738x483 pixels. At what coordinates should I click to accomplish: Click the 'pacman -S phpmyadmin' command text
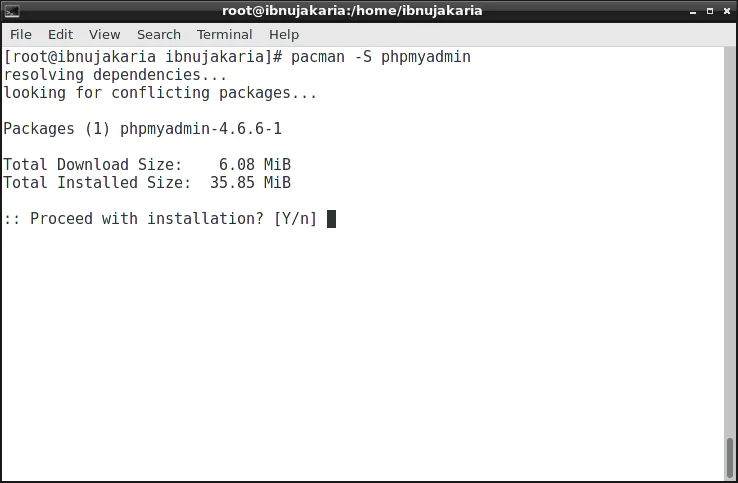pyautogui.click(x=381, y=57)
